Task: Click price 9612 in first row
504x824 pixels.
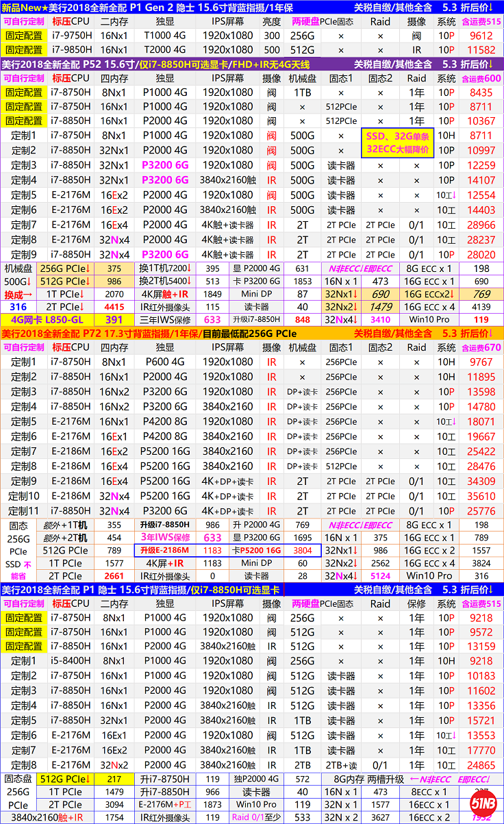Action: pyautogui.click(x=481, y=36)
